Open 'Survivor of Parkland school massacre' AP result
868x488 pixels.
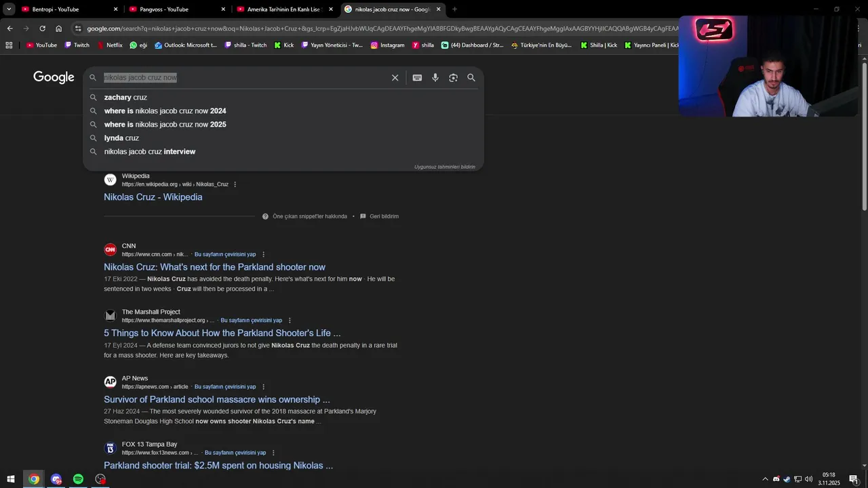(x=216, y=400)
